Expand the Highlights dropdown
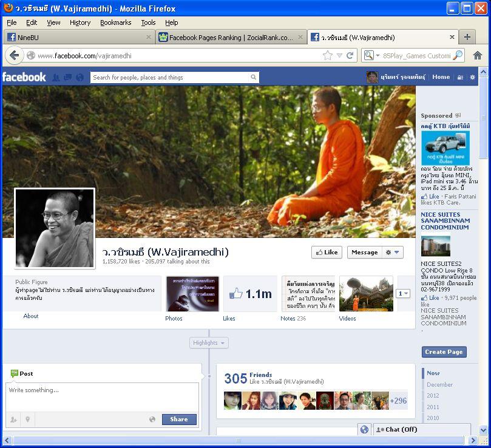This screenshot has height=448, width=491. click(x=209, y=343)
